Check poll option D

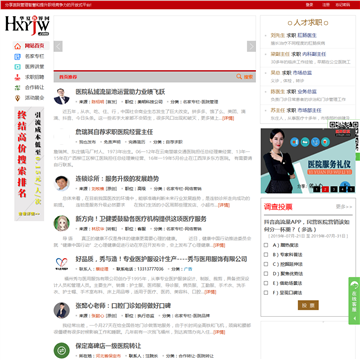[266, 273]
